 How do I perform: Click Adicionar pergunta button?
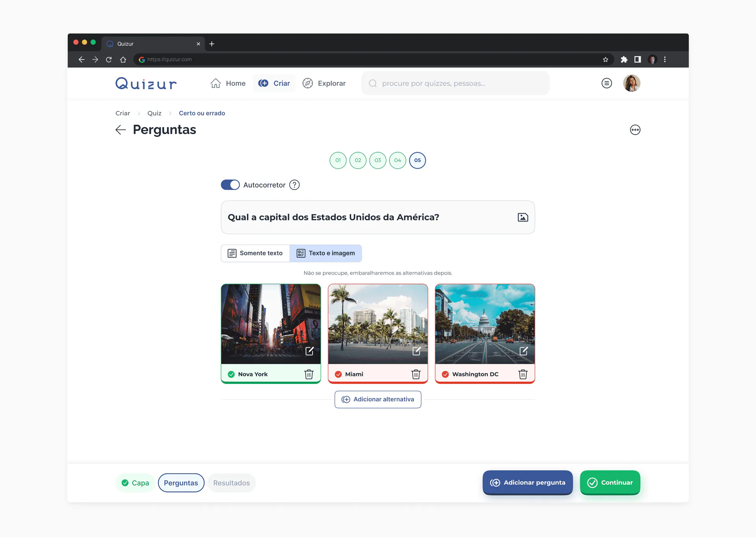coord(528,483)
